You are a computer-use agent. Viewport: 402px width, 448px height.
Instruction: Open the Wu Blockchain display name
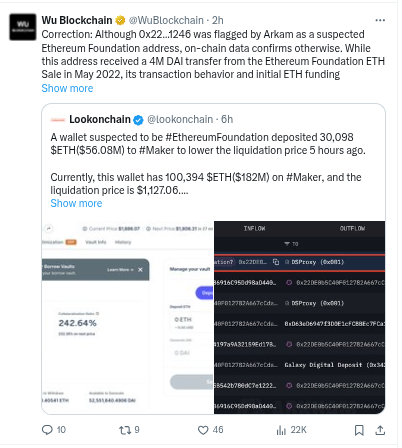[x=77, y=21]
